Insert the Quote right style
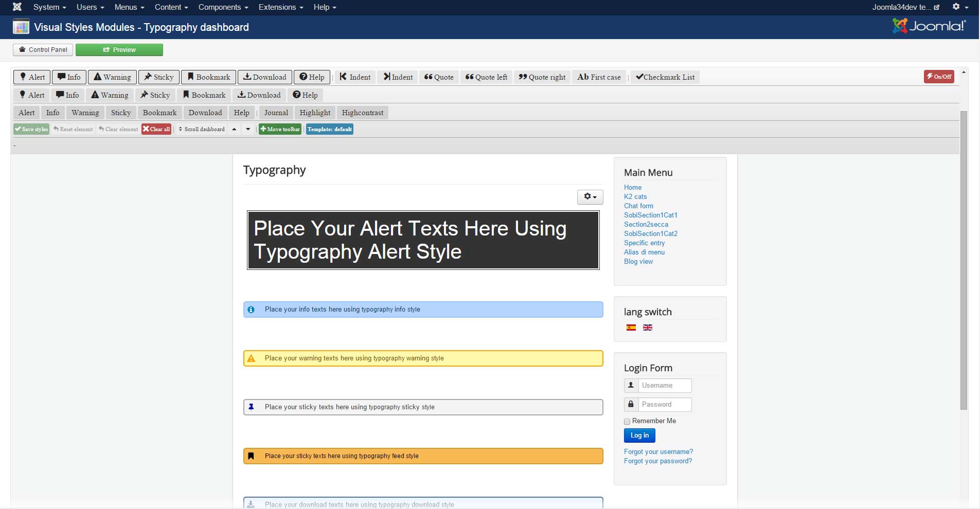The image size is (980, 509). [542, 77]
